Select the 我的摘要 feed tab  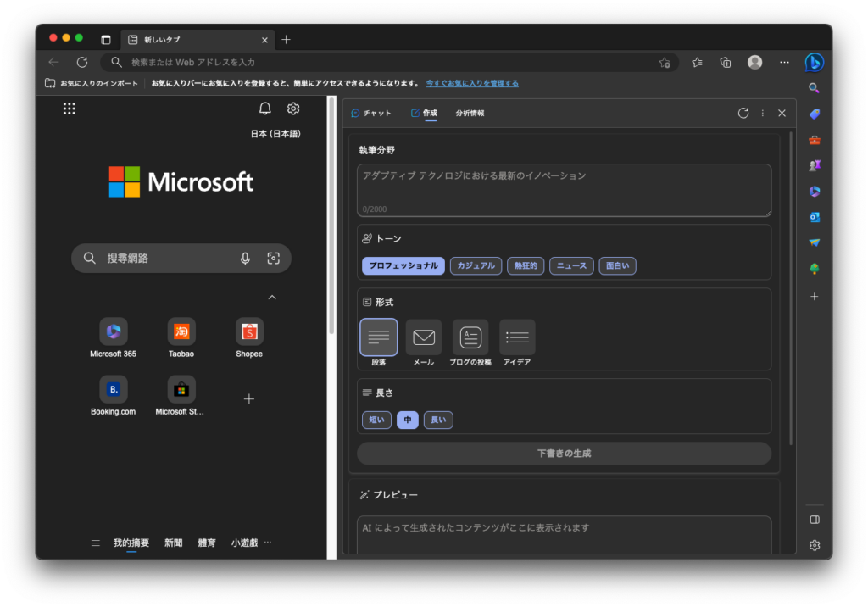tap(131, 543)
